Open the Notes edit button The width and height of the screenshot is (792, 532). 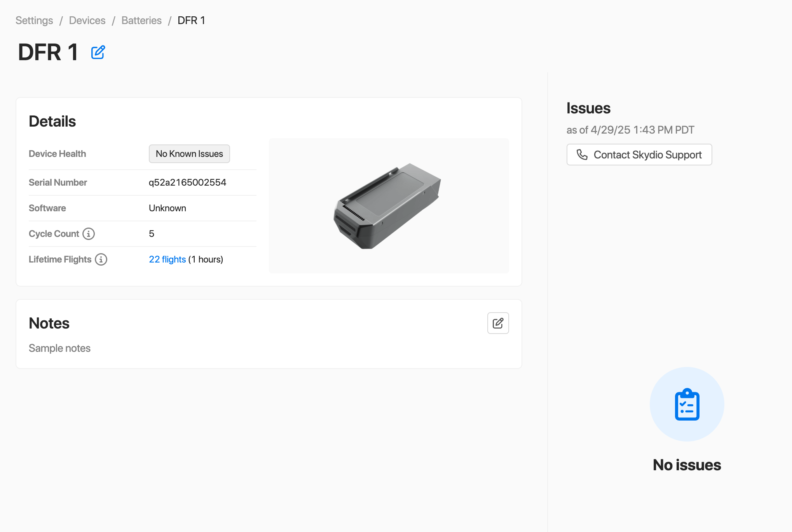498,323
